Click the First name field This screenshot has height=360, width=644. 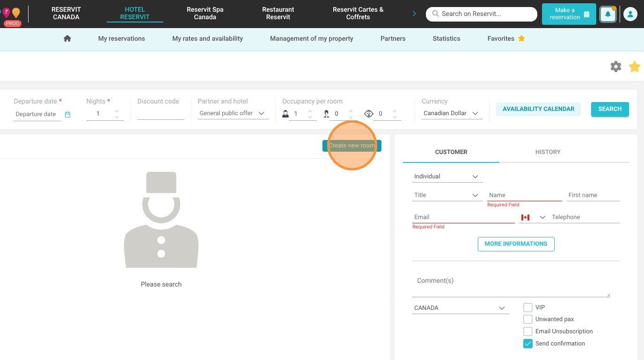[593, 195]
